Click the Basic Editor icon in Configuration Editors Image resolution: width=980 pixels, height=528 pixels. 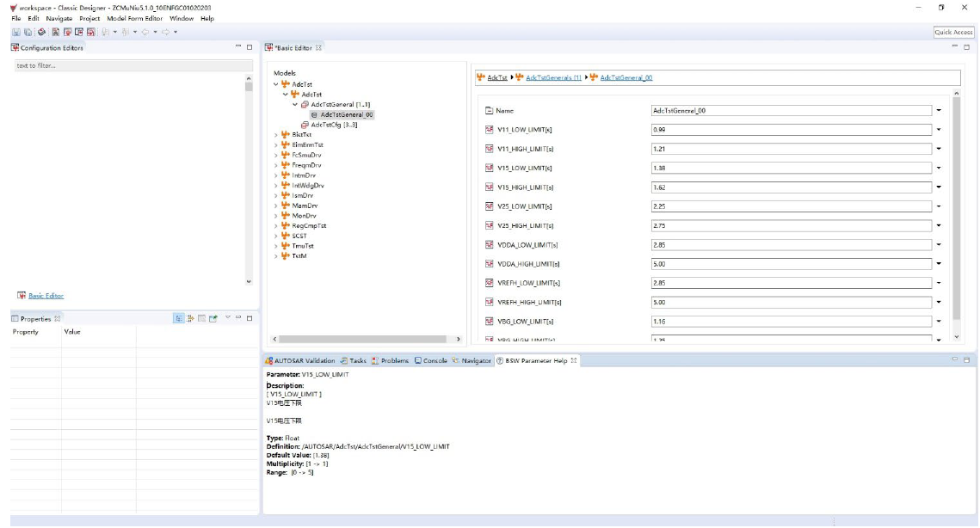(x=22, y=296)
